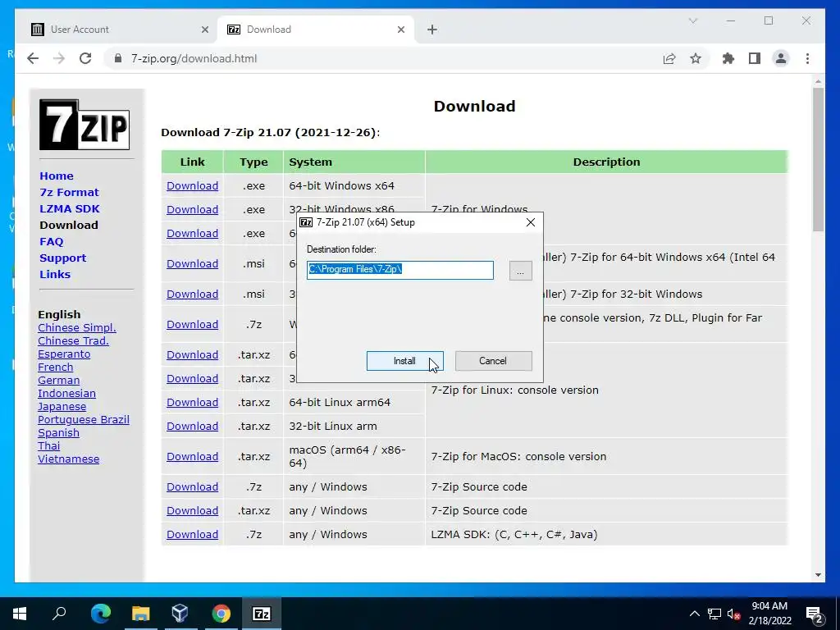
Task: Download the 64-bit Windows x64 exe
Action: pyautogui.click(x=192, y=186)
